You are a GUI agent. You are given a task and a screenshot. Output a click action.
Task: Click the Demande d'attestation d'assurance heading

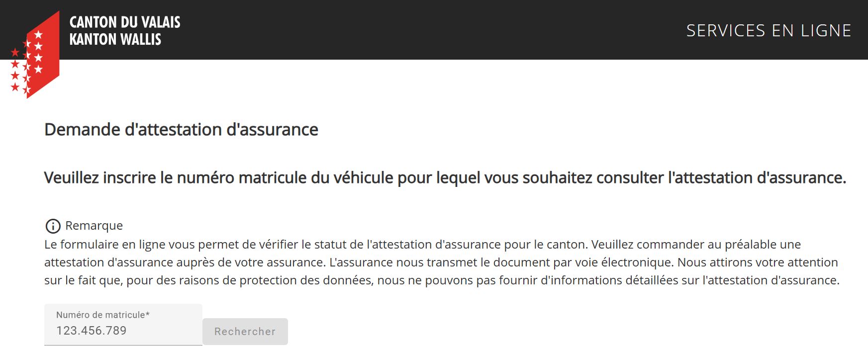(181, 130)
